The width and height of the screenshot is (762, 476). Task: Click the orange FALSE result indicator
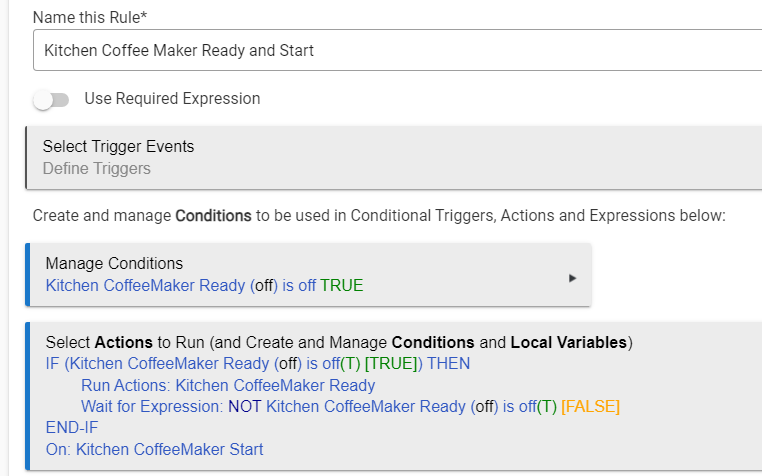pyautogui.click(x=590, y=406)
